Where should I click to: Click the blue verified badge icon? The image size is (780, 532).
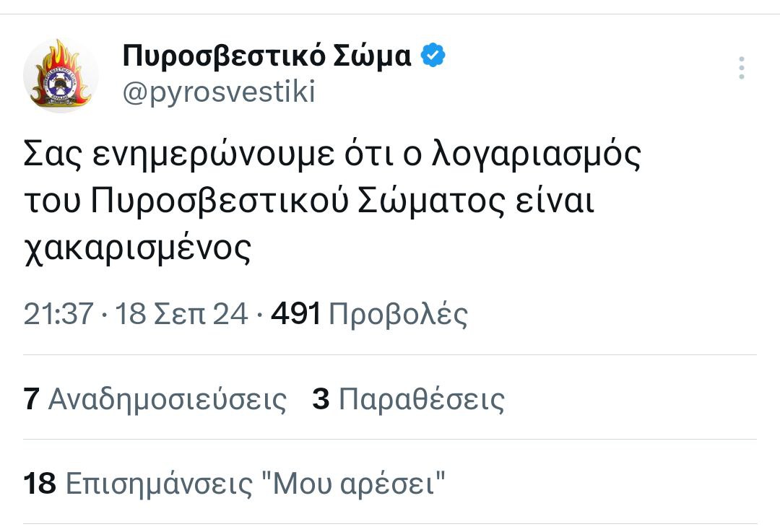[x=433, y=56]
